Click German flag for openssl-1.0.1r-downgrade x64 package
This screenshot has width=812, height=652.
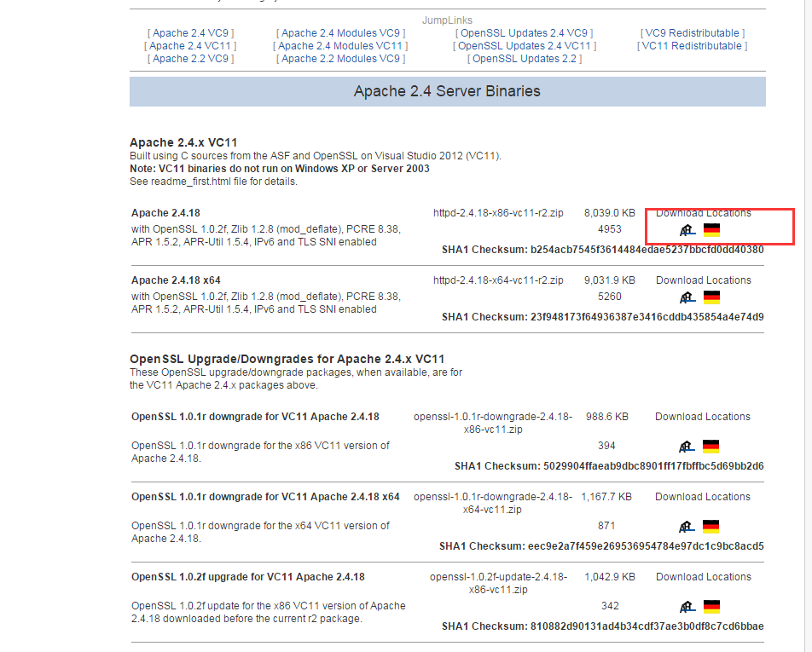pos(710,526)
